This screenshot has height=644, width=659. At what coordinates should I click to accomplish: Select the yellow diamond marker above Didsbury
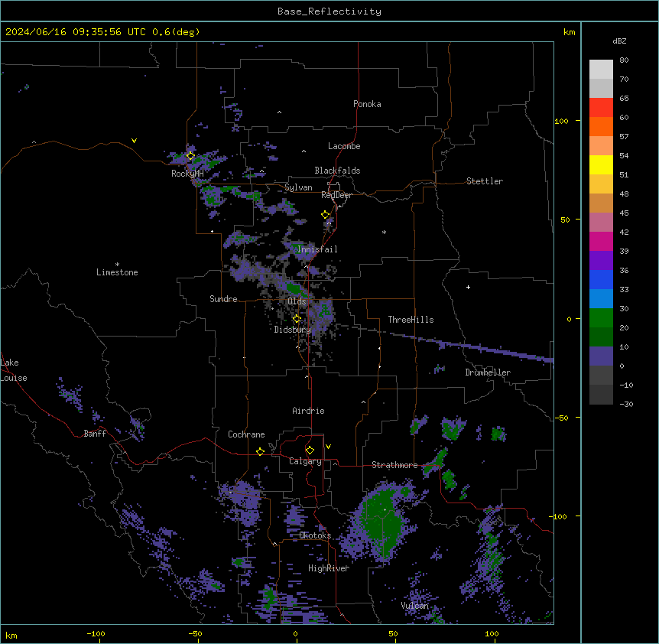(x=297, y=319)
